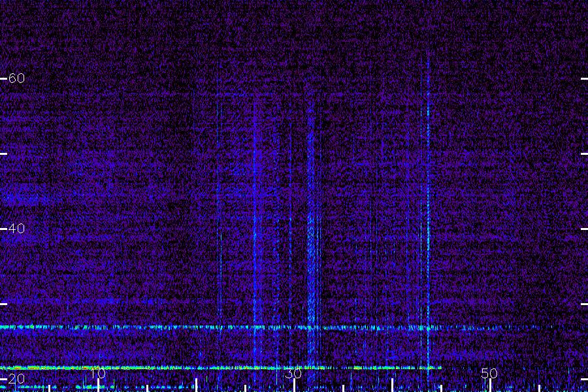
Task: Select the "10" label on the horizontal axis
Action: (x=98, y=373)
